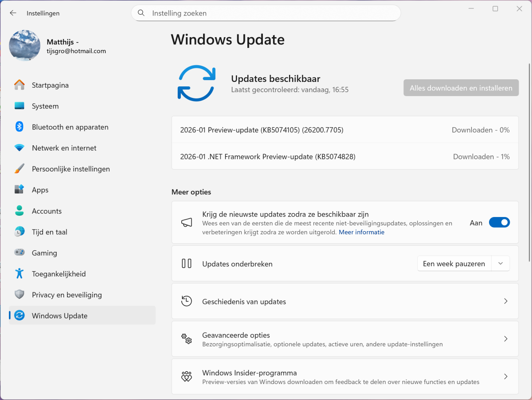The width and height of the screenshot is (532, 400).
Task: Click the Bluetooth en apparaten icon
Action: (19, 127)
